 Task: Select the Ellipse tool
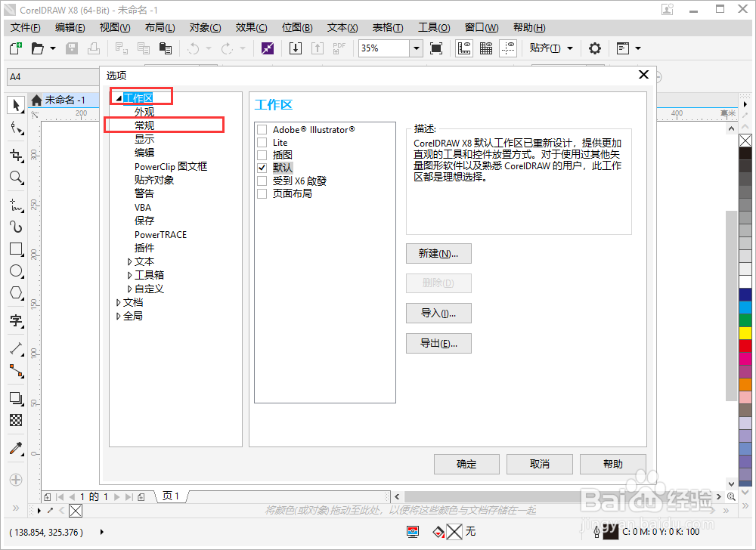[16, 271]
